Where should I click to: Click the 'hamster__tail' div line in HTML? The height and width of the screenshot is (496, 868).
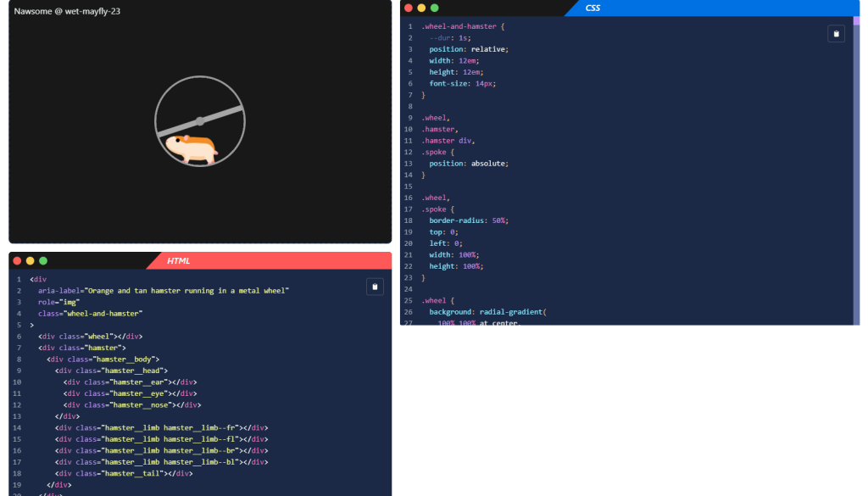(124, 473)
